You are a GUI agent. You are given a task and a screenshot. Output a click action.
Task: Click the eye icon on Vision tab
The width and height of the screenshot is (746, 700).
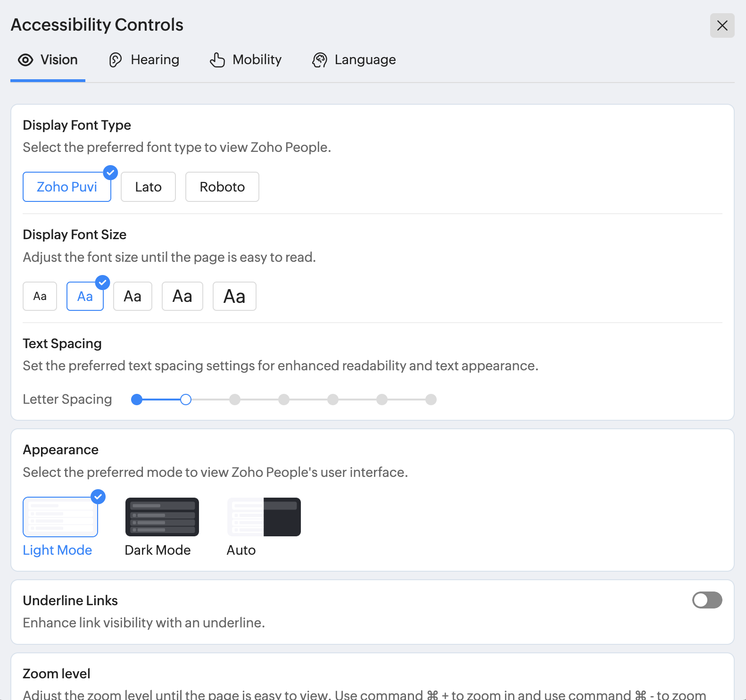(25, 60)
